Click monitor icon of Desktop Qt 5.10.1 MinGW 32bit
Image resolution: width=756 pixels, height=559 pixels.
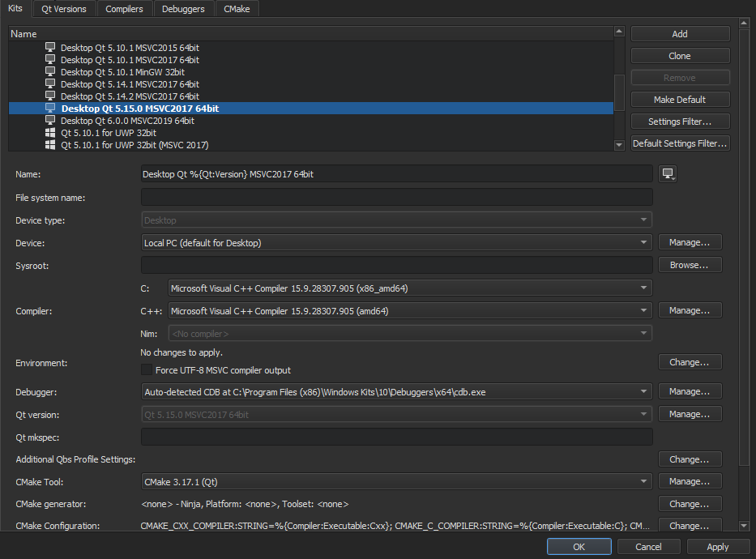pos(50,72)
